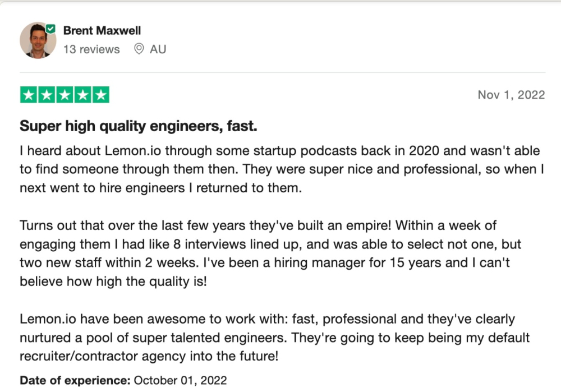
Task: Click the second green rating star
Action: (x=47, y=95)
